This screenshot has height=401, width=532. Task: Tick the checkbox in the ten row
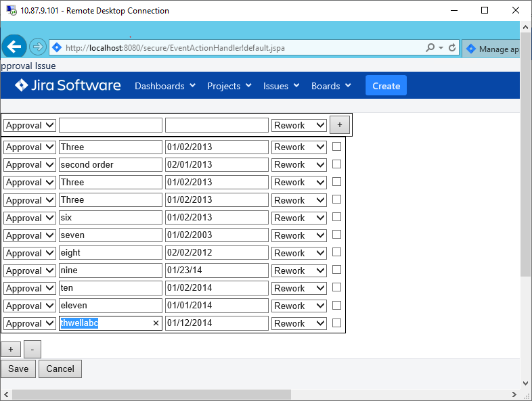pyautogui.click(x=336, y=287)
